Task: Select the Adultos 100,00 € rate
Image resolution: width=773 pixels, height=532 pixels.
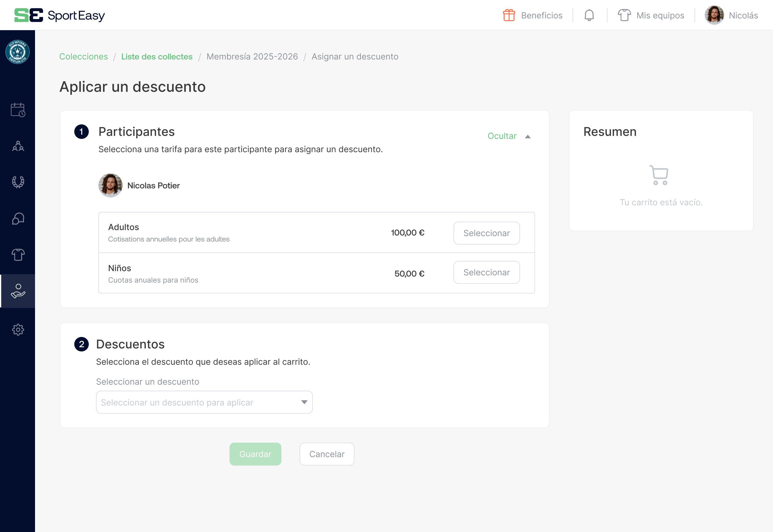Action: [486, 233]
